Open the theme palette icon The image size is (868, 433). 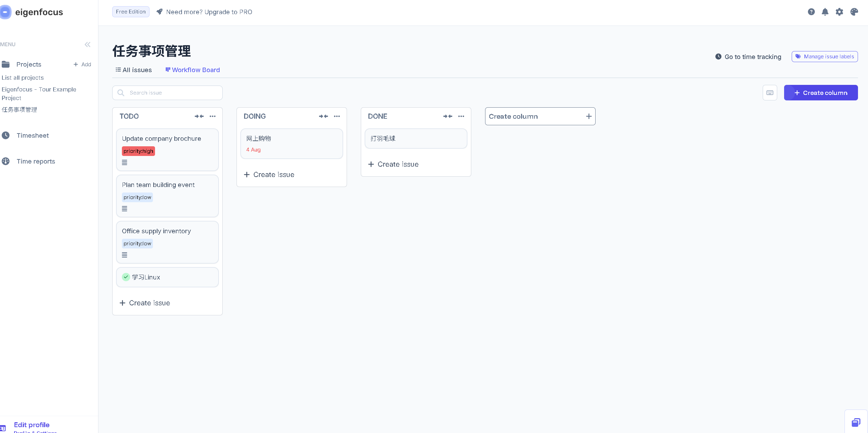pos(854,12)
